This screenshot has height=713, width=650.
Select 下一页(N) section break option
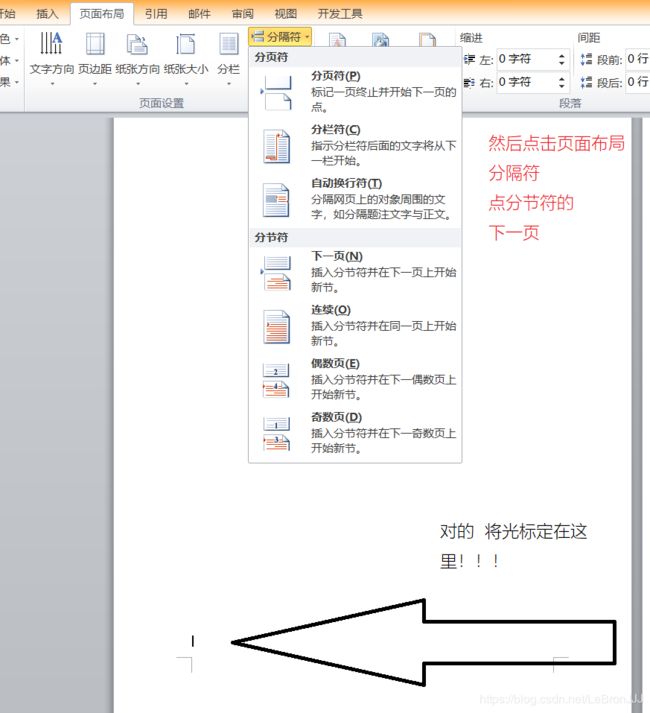(x=355, y=271)
